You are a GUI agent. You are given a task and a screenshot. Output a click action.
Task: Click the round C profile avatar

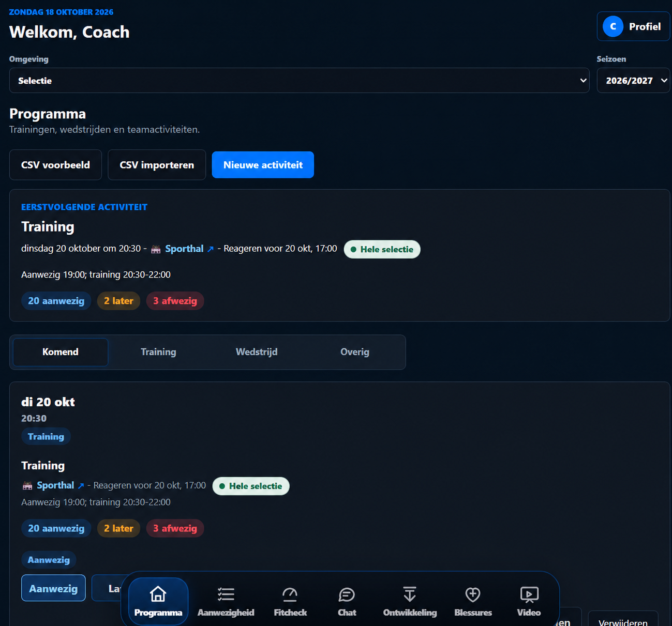pos(613,26)
